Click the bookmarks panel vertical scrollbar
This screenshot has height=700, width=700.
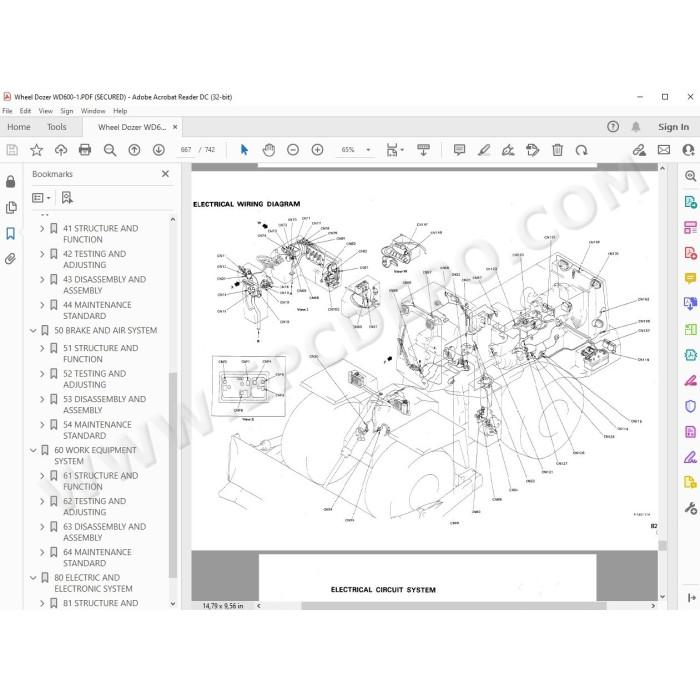173,475
